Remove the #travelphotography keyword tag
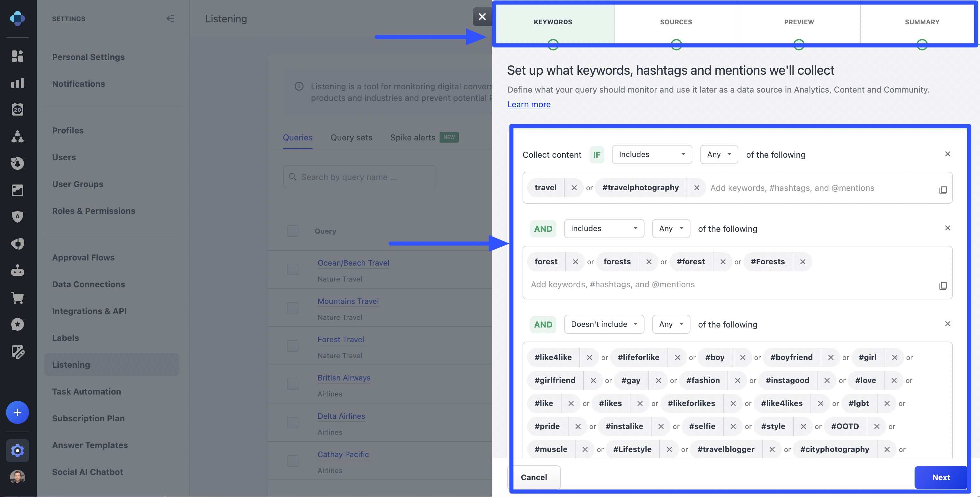980x497 pixels. [x=697, y=188]
